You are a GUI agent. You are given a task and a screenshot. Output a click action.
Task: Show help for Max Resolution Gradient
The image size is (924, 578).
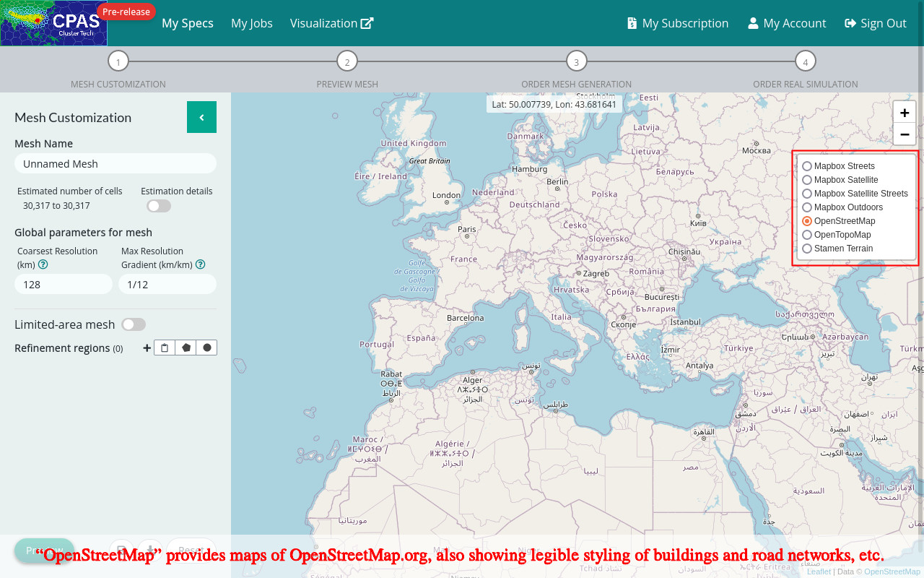[x=200, y=265]
